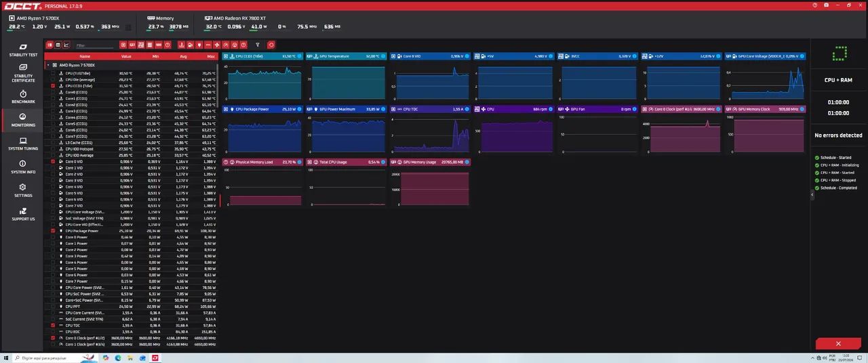Open System Tuning in the sidebar
The height and width of the screenshot is (363, 868).
23,144
